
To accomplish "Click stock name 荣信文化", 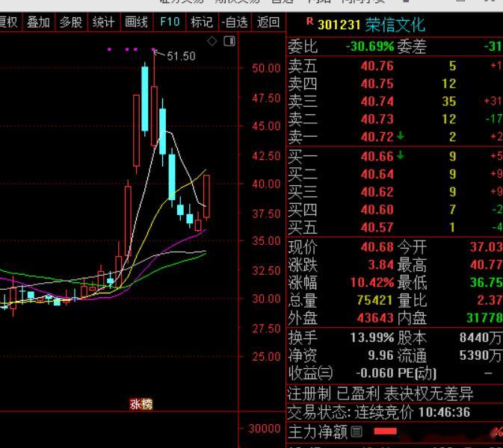I will click(x=395, y=25).
